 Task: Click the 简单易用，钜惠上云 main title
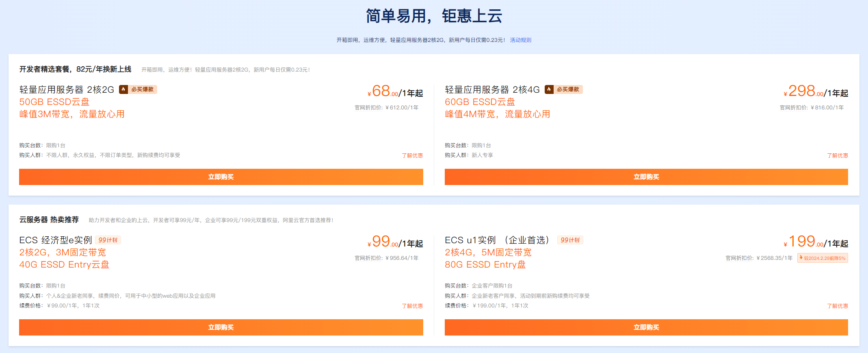point(434,16)
